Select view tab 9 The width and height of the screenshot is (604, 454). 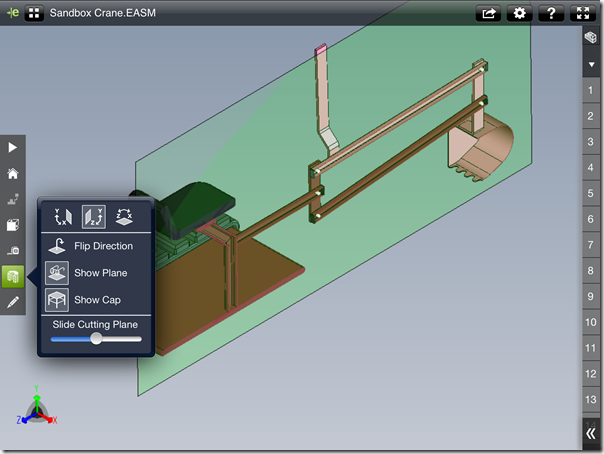tap(591, 297)
